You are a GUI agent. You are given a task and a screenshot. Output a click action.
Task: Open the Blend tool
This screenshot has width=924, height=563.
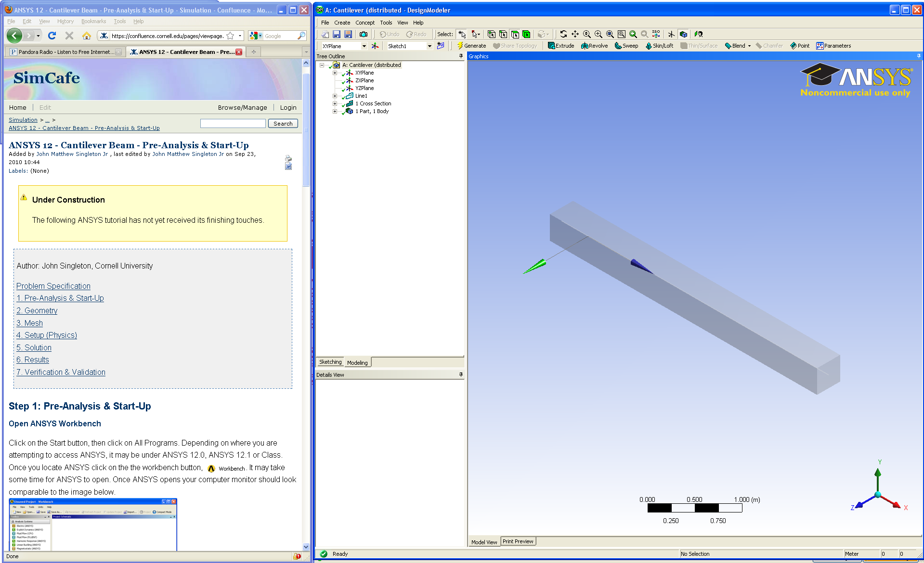735,46
